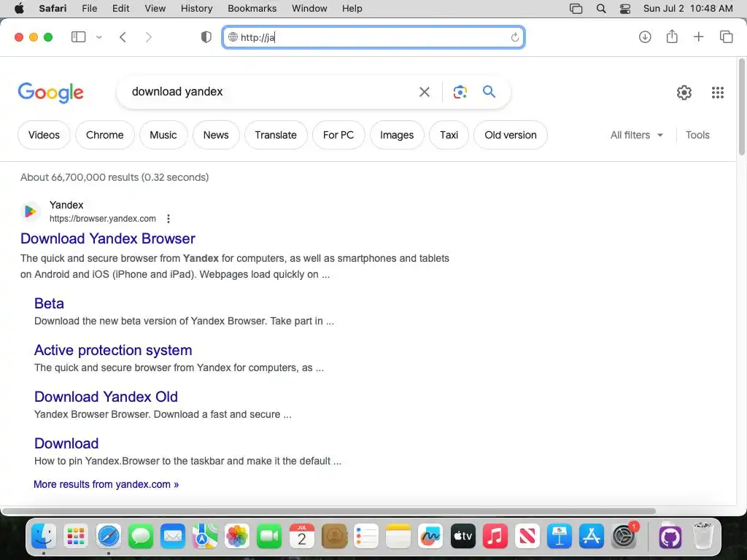Screen dimensions: 747x560
Task: Click the vertical page scrollbar
Action: pos(741,106)
